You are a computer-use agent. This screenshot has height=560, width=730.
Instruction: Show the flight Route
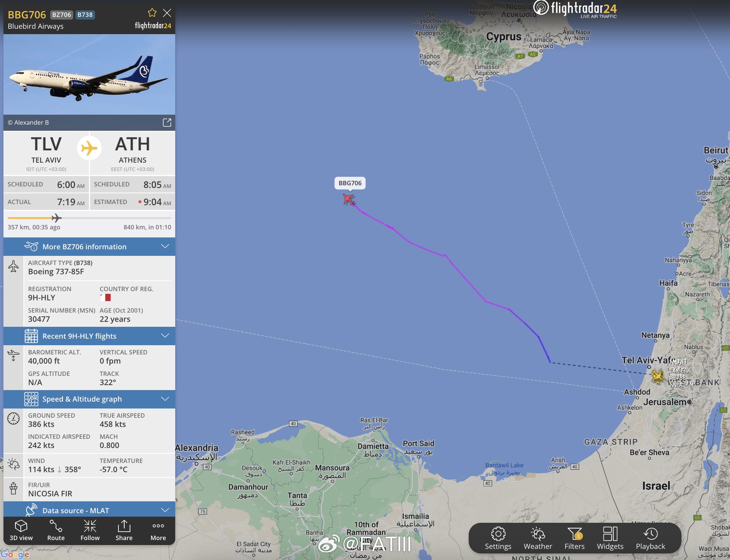coord(56,530)
